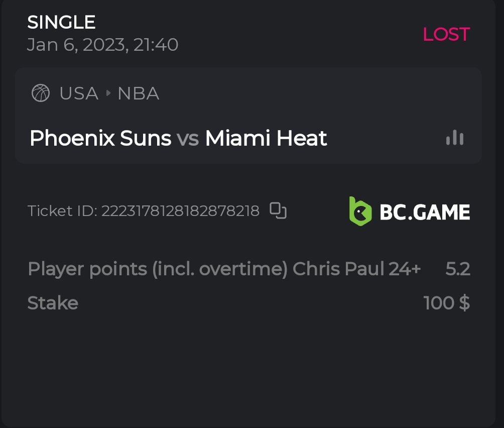Click the 5.2 odds value
Image resolution: width=504 pixels, height=428 pixels.
coord(458,269)
